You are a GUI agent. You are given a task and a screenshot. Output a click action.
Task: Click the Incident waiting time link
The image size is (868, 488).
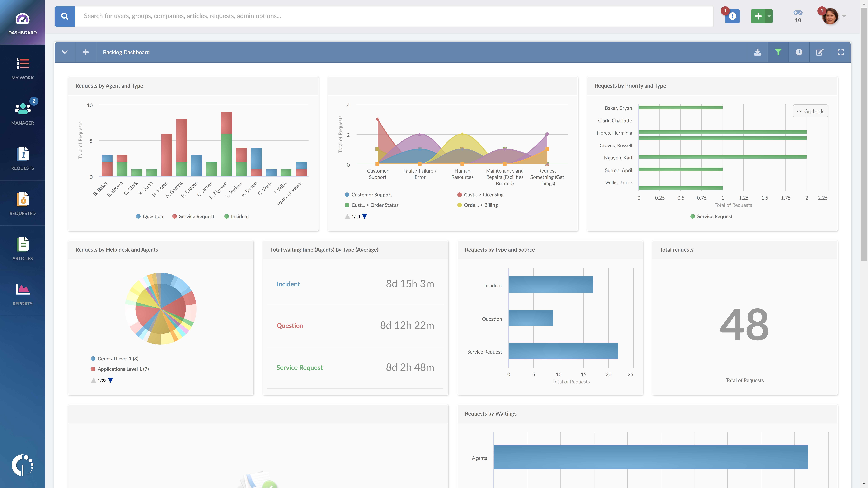pyautogui.click(x=288, y=284)
